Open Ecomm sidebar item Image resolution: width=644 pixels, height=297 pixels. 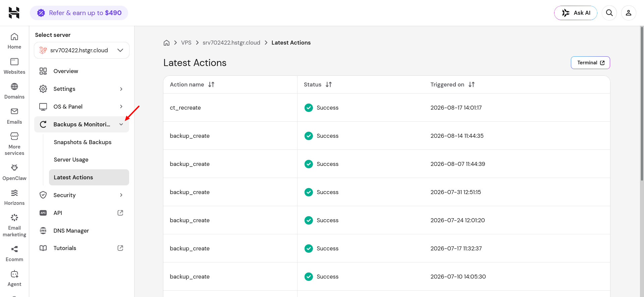coord(14,254)
